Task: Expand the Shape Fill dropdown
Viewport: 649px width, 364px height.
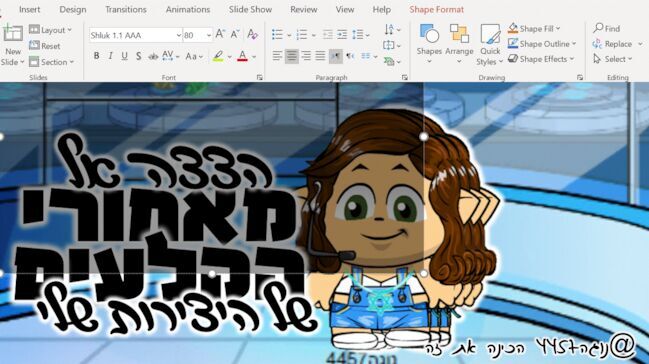Action: 558,29
